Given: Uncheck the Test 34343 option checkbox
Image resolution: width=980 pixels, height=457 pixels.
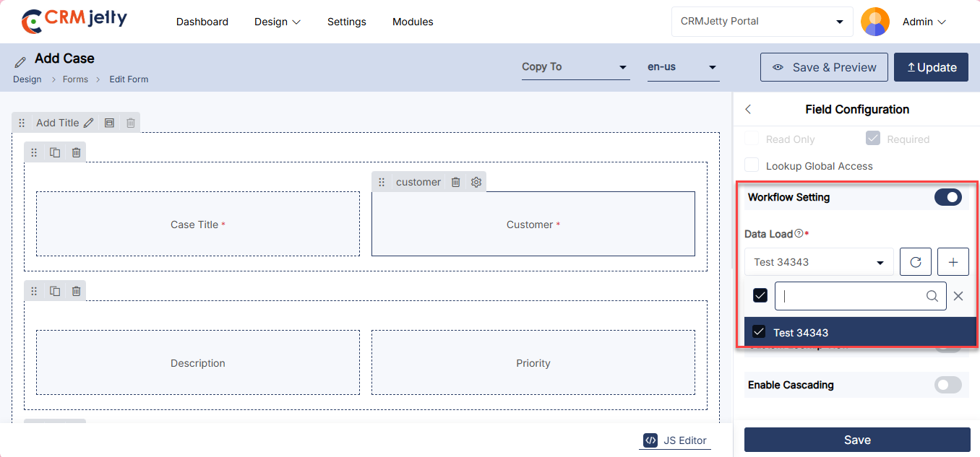Looking at the screenshot, I should click(x=759, y=332).
